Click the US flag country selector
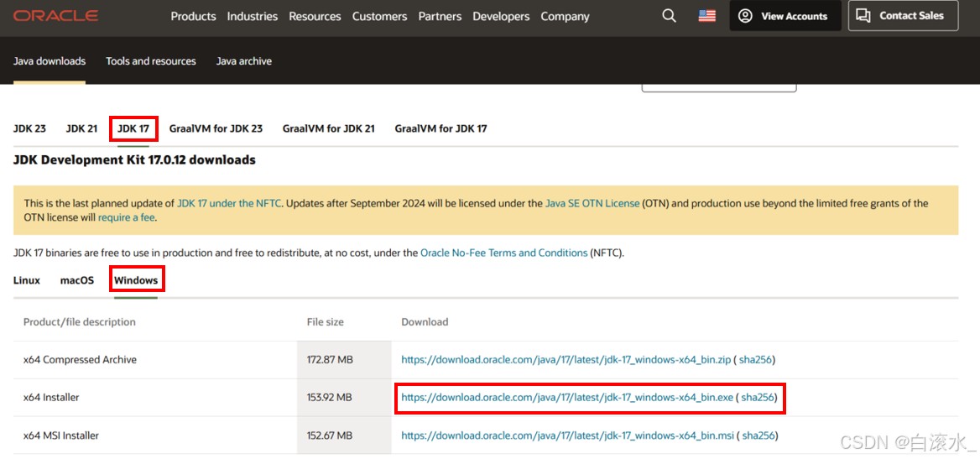This screenshot has width=980, height=459. (x=707, y=16)
